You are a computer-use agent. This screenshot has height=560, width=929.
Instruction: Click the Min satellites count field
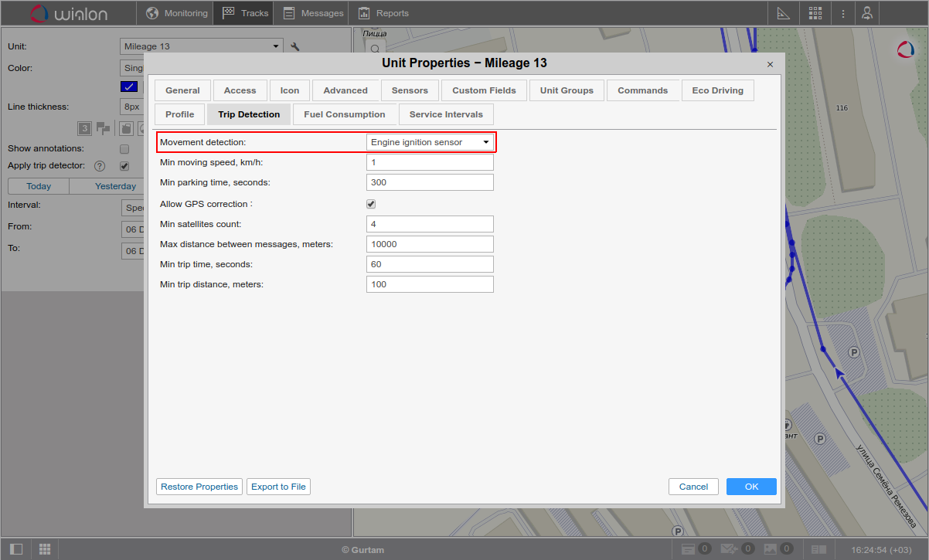(x=430, y=224)
